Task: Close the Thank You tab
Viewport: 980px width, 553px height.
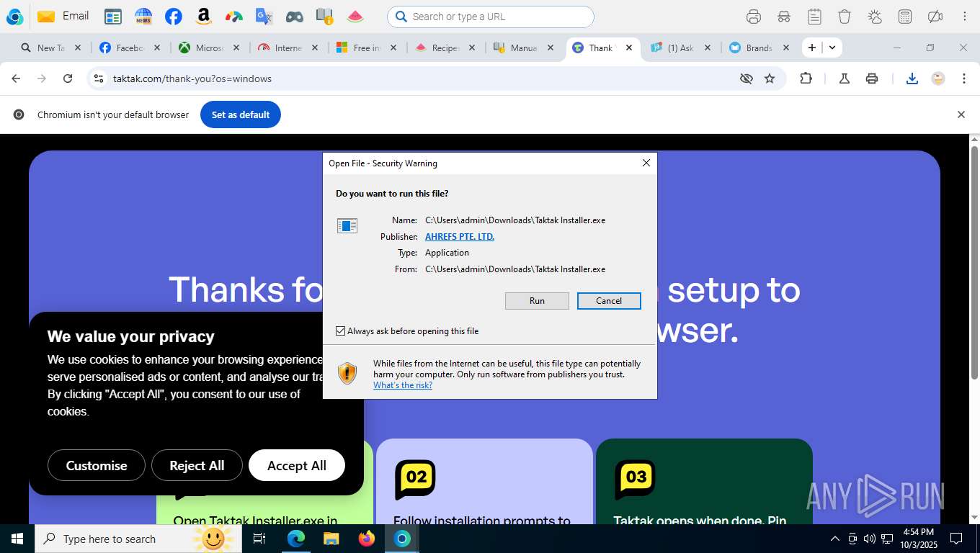Action: (x=629, y=48)
